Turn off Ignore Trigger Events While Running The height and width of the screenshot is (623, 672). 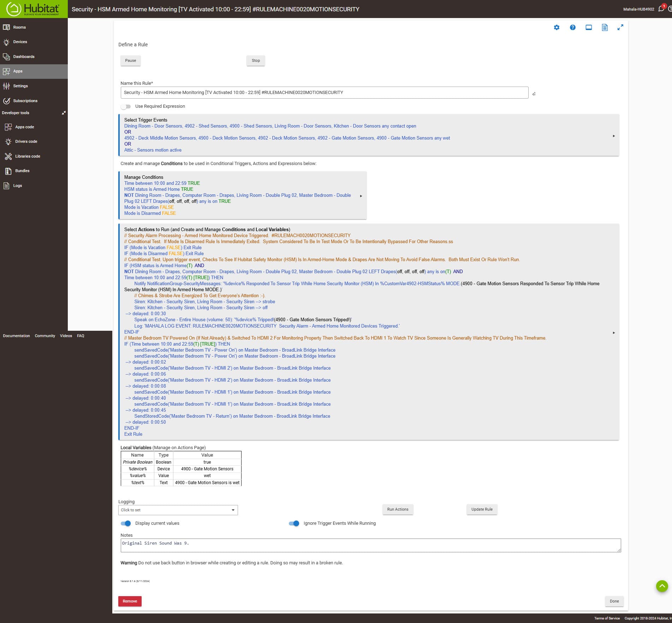pos(294,523)
